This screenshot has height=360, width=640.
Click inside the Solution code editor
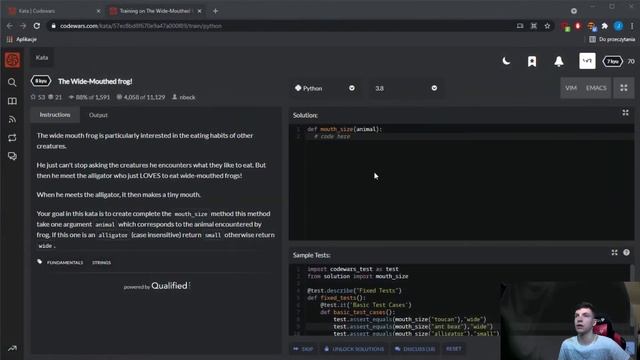[x=461, y=182]
